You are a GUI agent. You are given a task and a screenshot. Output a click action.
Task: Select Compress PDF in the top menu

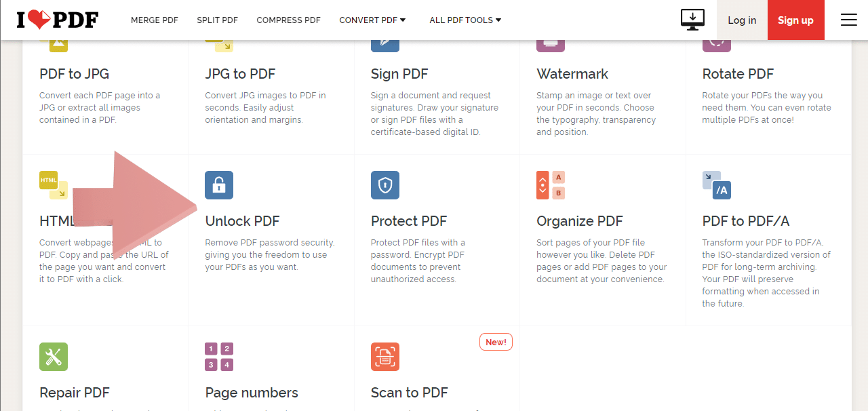pyautogui.click(x=289, y=20)
